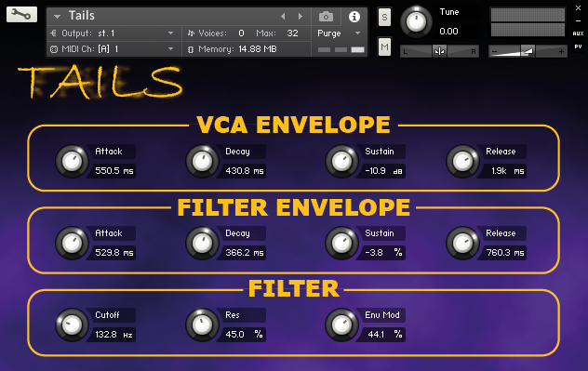Open the instrument info icon
This screenshot has height=371, width=588.
click(x=354, y=17)
